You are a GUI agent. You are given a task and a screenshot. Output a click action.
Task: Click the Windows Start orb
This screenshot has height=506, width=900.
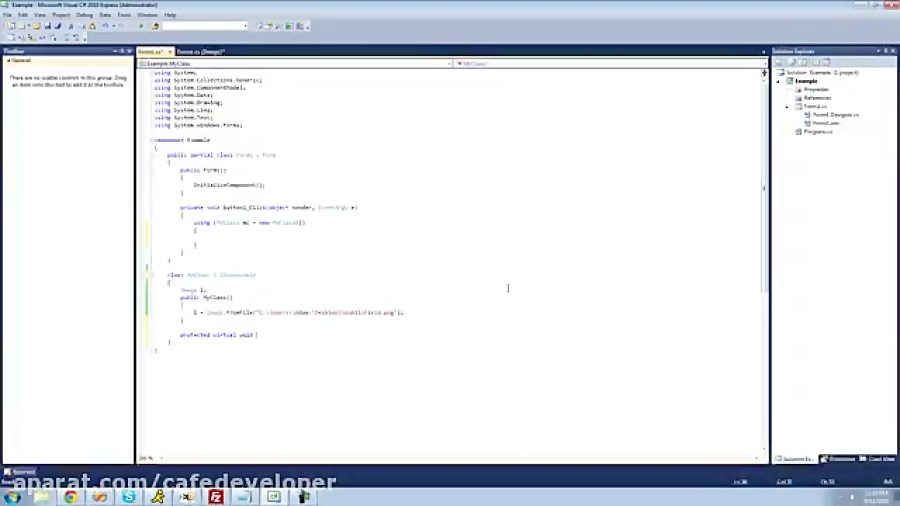click(x=13, y=497)
